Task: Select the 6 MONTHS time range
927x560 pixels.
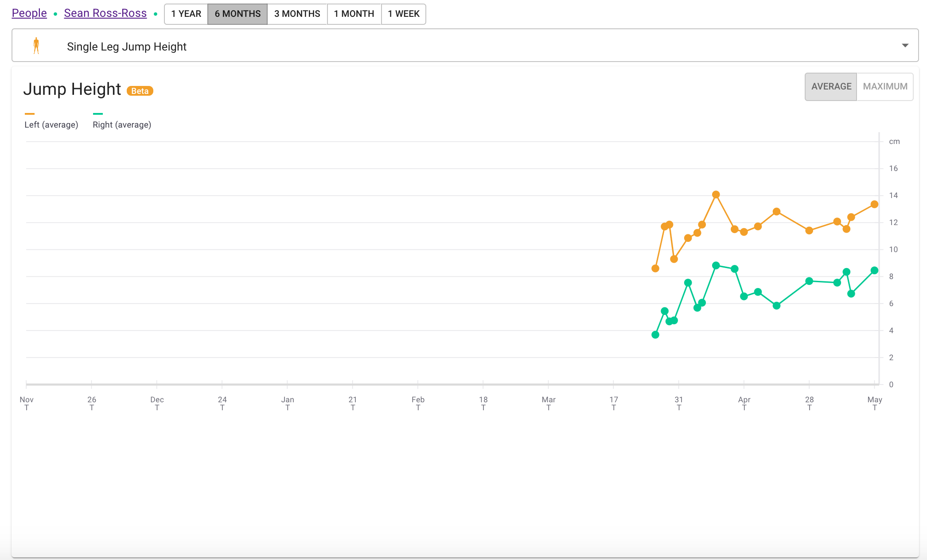Action: [238, 14]
